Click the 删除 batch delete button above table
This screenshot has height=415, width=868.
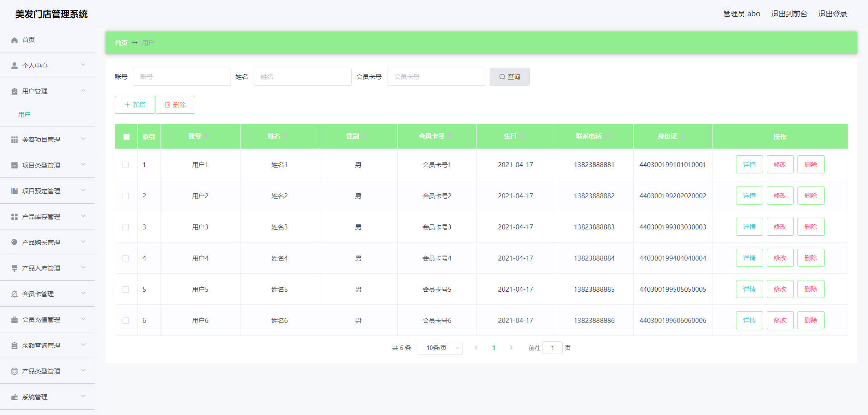(x=175, y=105)
